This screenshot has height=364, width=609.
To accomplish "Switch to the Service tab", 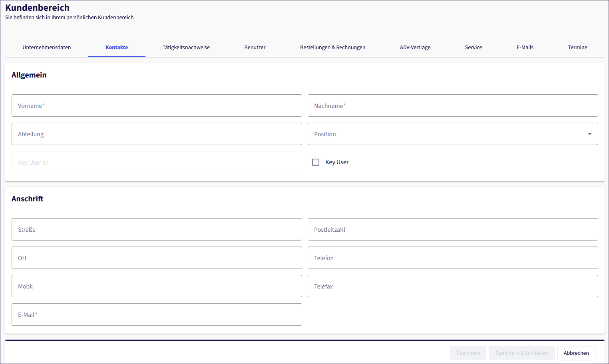I will [474, 47].
